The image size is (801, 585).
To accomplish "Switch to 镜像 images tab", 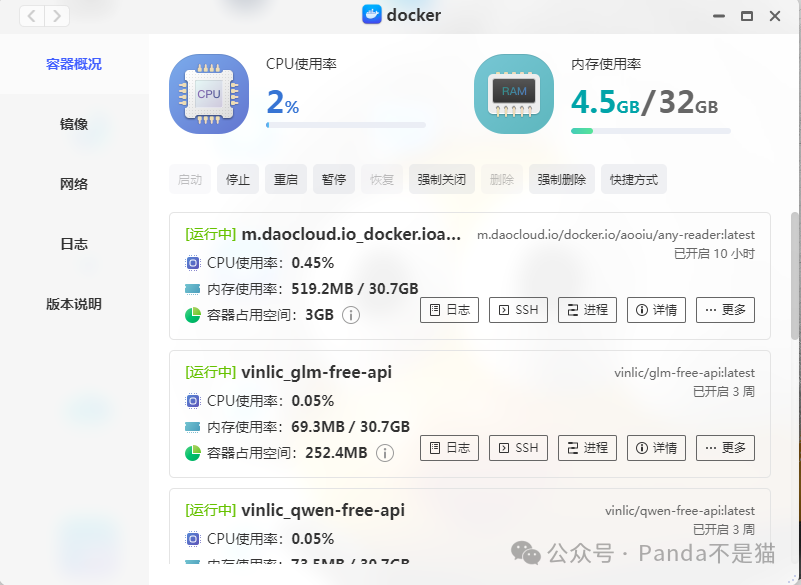I will coord(74,124).
